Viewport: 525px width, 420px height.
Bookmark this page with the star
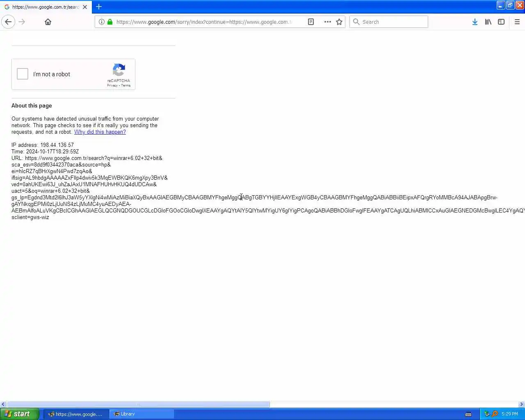pos(339,22)
